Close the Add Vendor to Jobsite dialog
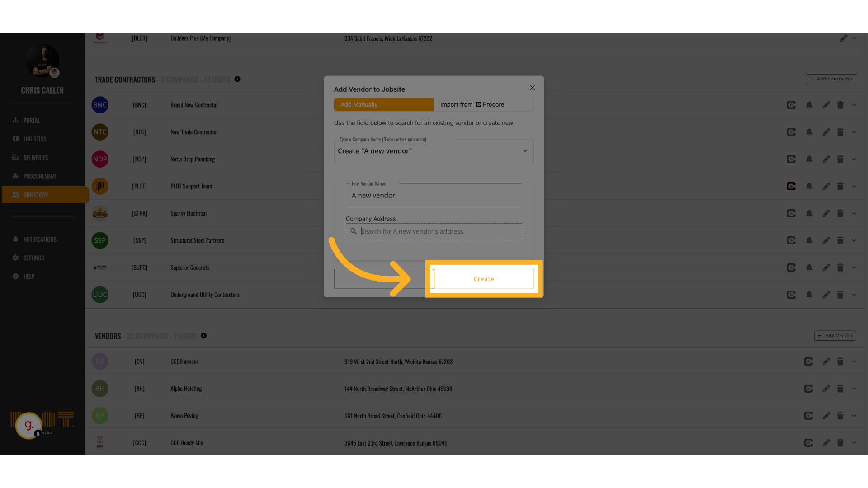The image size is (868, 488). pyautogui.click(x=532, y=88)
